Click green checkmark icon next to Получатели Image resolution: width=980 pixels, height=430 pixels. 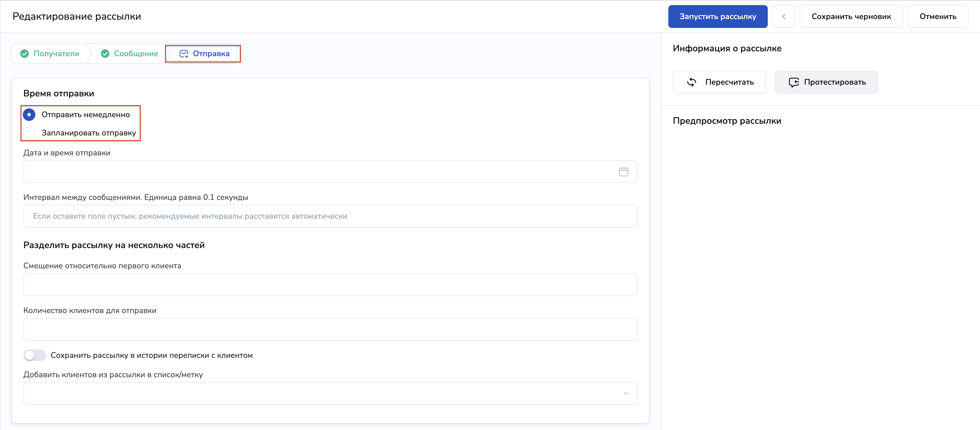tap(25, 54)
